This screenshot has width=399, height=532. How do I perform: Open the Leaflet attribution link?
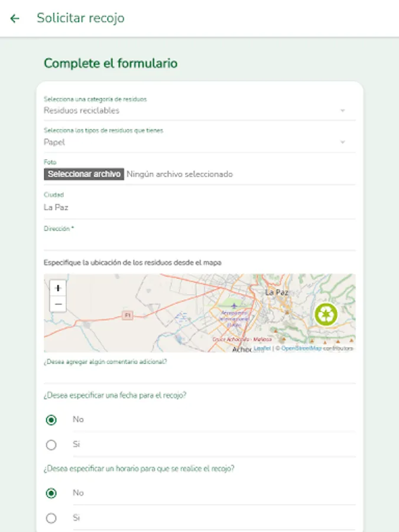pos(262,349)
